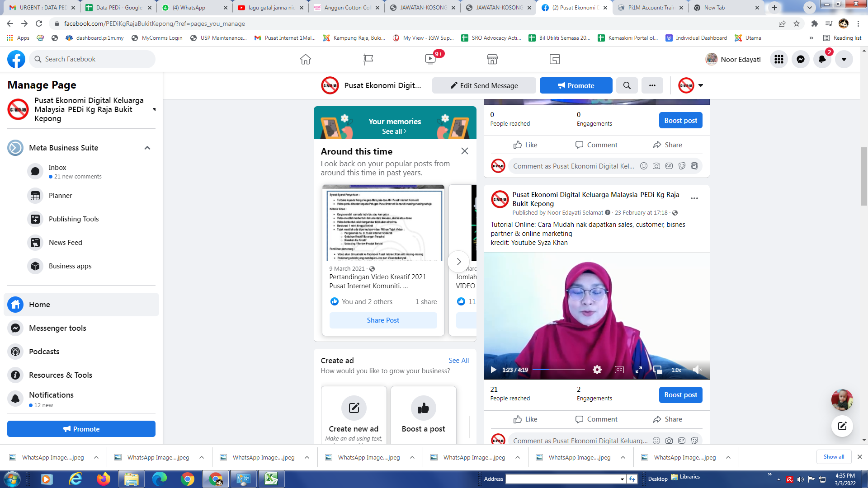
Task: Click the Pages flag icon
Action: pyautogui.click(x=368, y=59)
